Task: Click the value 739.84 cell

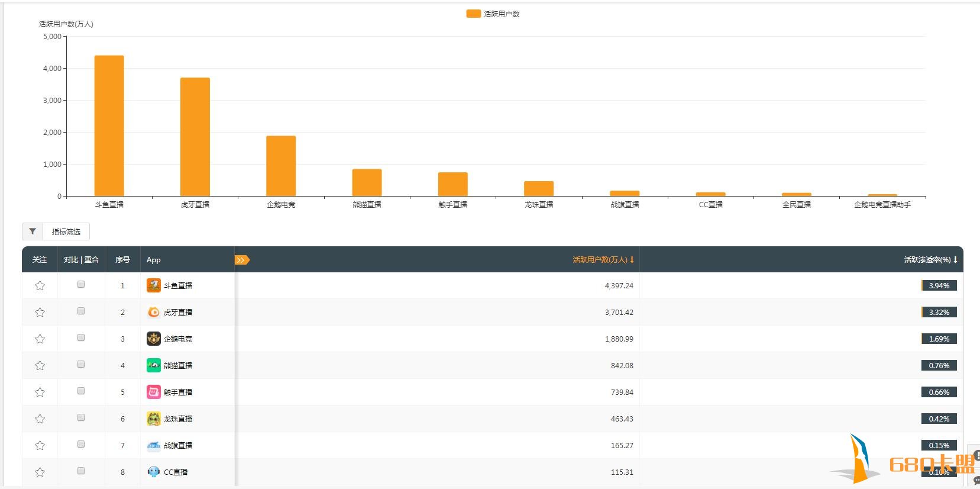Action: tap(622, 392)
